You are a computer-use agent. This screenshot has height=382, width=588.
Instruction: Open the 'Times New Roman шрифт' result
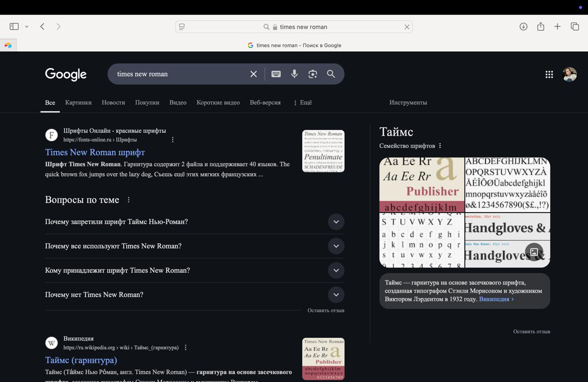point(95,152)
